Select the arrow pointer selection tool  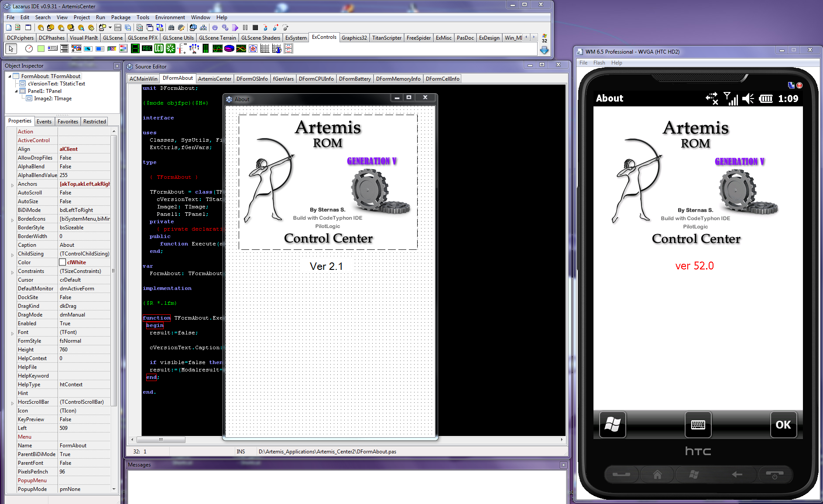pos(11,48)
